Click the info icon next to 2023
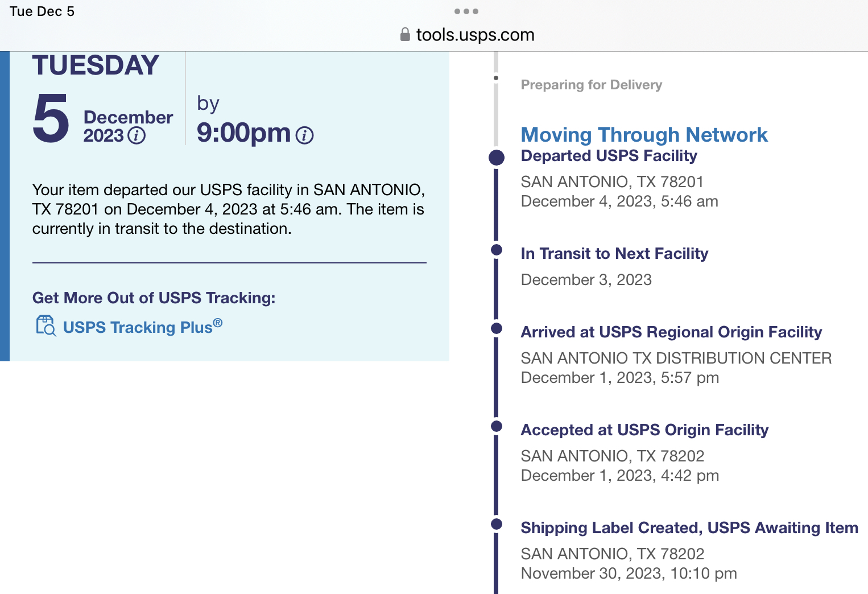The height and width of the screenshot is (594, 868). tap(137, 136)
